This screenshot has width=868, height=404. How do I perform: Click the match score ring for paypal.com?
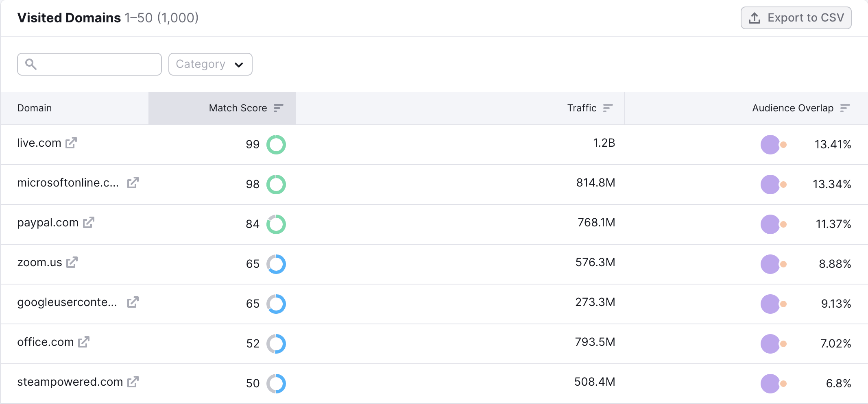tap(276, 224)
